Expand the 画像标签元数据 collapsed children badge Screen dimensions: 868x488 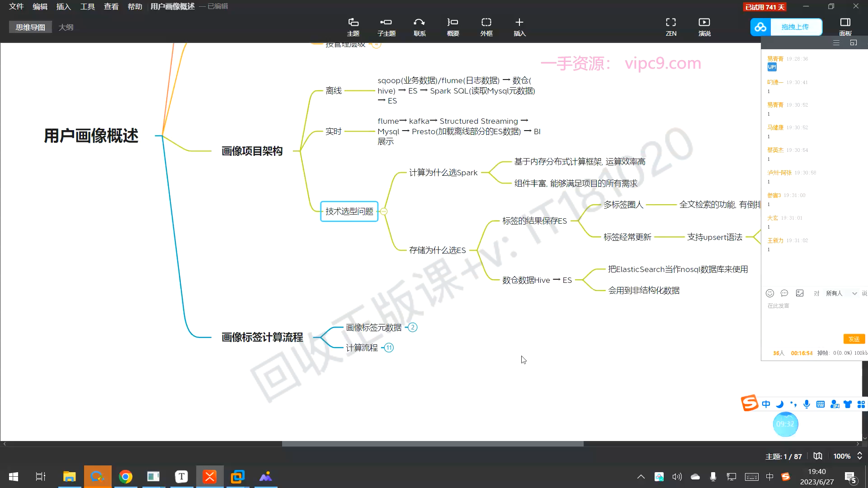[x=412, y=328]
